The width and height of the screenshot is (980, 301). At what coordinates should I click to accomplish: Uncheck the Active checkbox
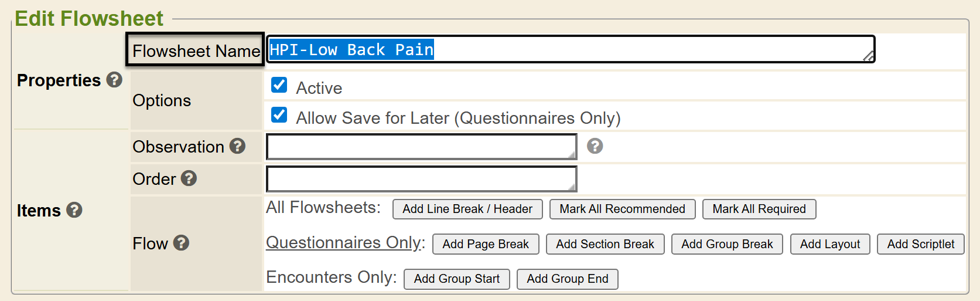[x=279, y=86]
